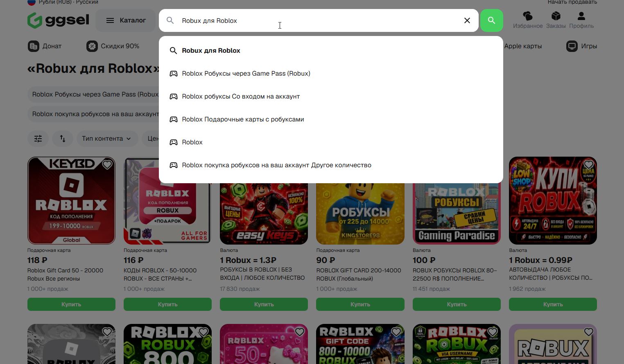This screenshot has height=364, width=624.
Task: Apply the Roblox покупка робуксов на ваш аккаунт chip
Action: pyautogui.click(x=93, y=114)
